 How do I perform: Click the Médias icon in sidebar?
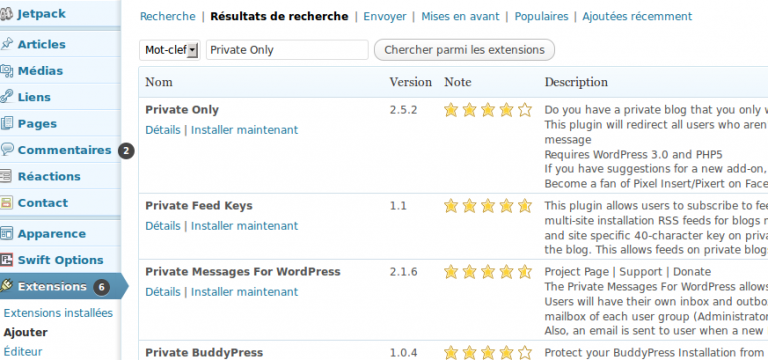[x=6, y=71]
